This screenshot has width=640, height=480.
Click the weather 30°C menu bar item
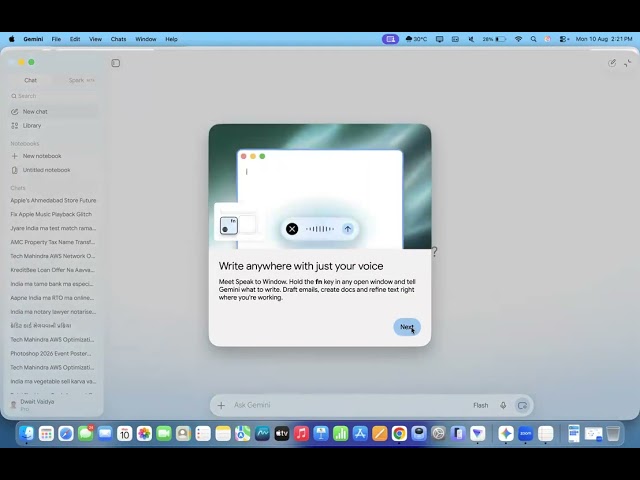(416, 39)
